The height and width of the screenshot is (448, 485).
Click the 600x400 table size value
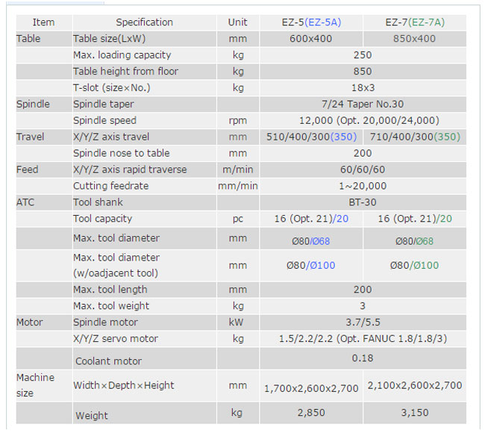[x=311, y=39]
